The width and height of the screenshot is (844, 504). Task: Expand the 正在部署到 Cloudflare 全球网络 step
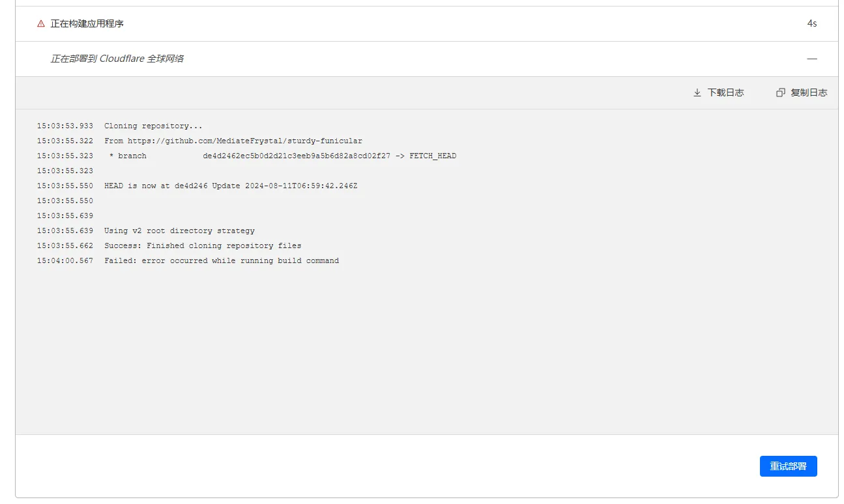coord(117,59)
